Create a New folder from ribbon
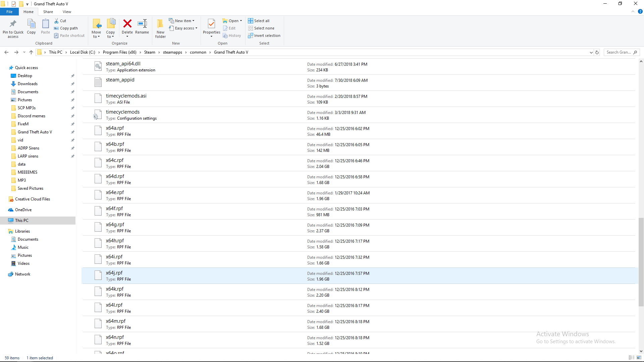This screenshot has width=644, height=362. 160,28
